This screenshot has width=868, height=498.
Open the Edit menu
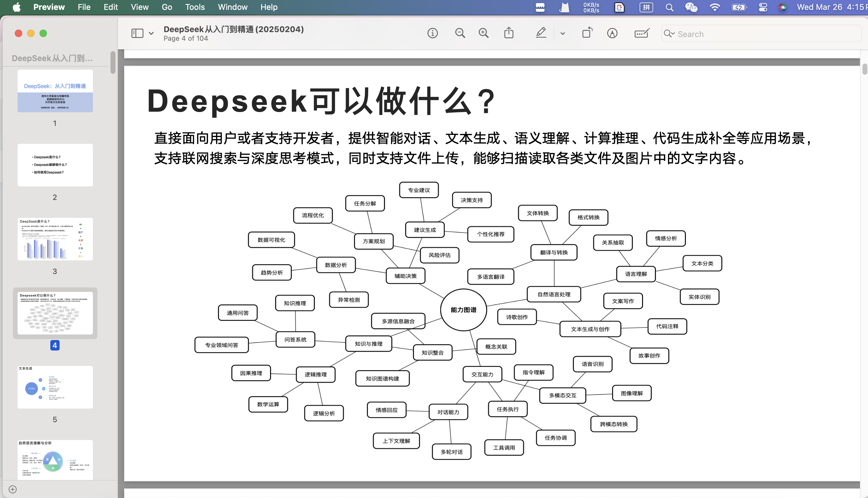tap(111, 7)
